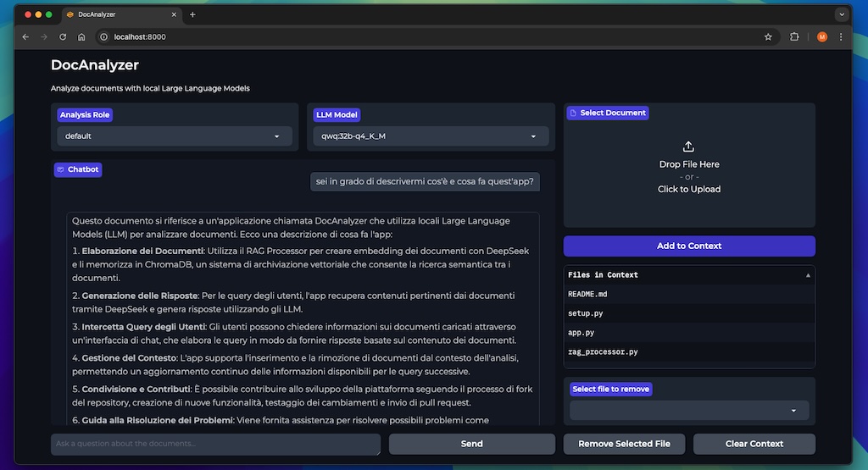Click the Clear Context button
The width and height of the screenshot is (868, 470).
pos(754,444)
